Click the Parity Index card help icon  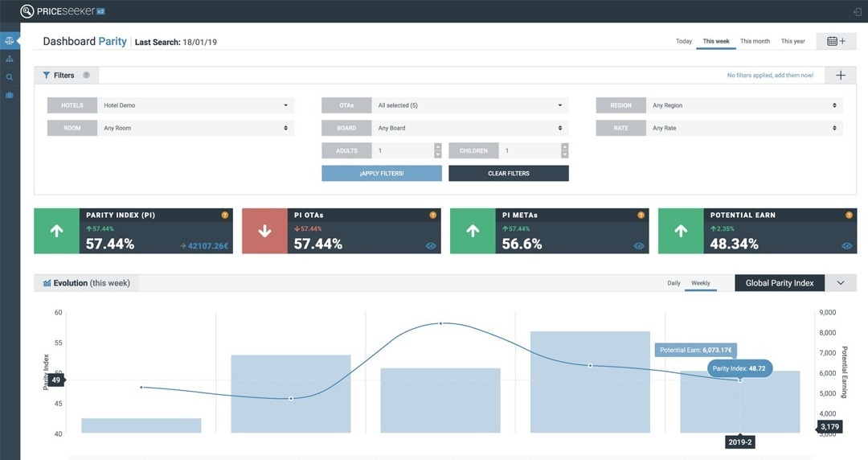tap(225, 215)
